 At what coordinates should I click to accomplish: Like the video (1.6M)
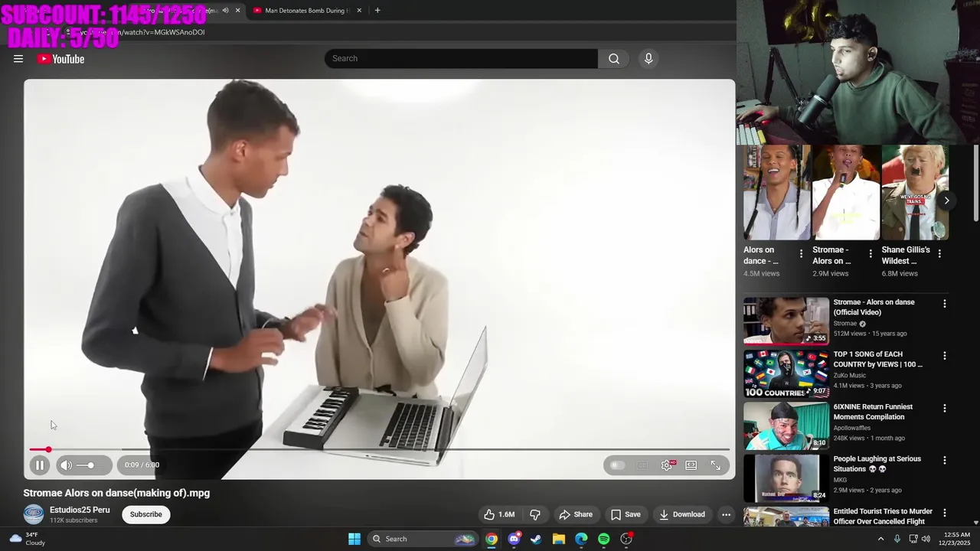coord(499,514)
